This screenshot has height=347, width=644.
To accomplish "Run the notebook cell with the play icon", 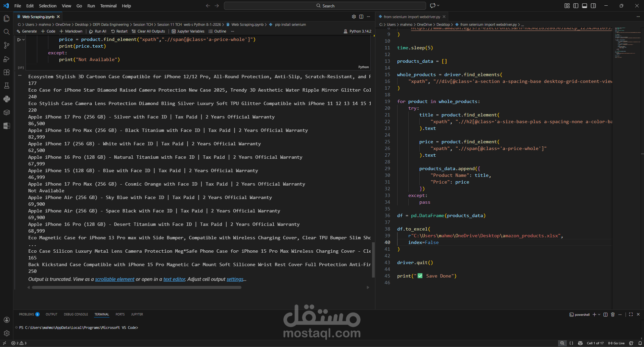I will [19, 40].
